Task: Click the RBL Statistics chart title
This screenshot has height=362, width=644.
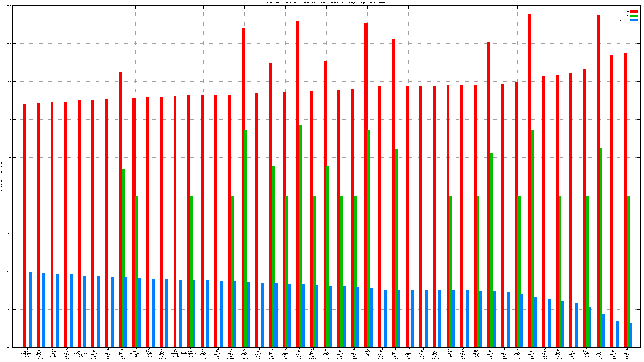Action: coord(326,3)
